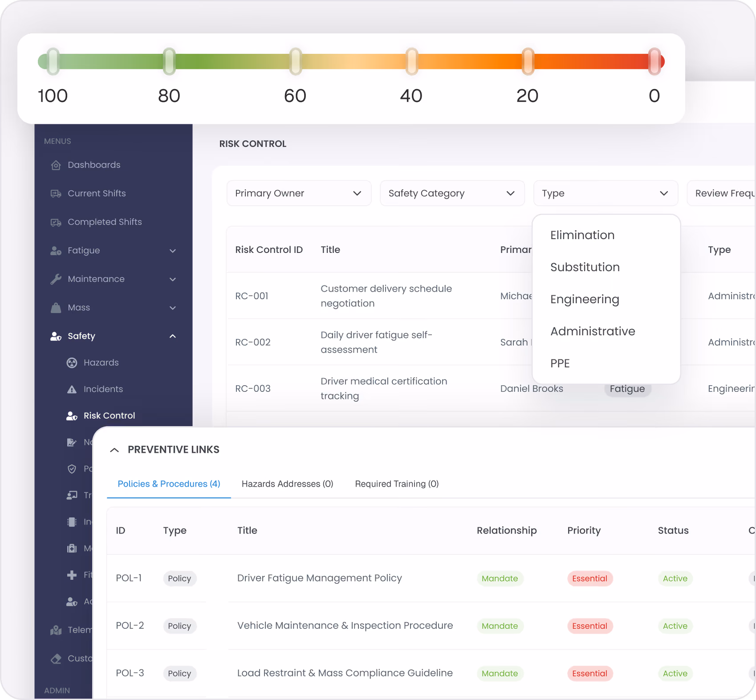Screen dimensions: 756x700
Task: Choose Engineering in Type list
Action: (x=585, y=299)
